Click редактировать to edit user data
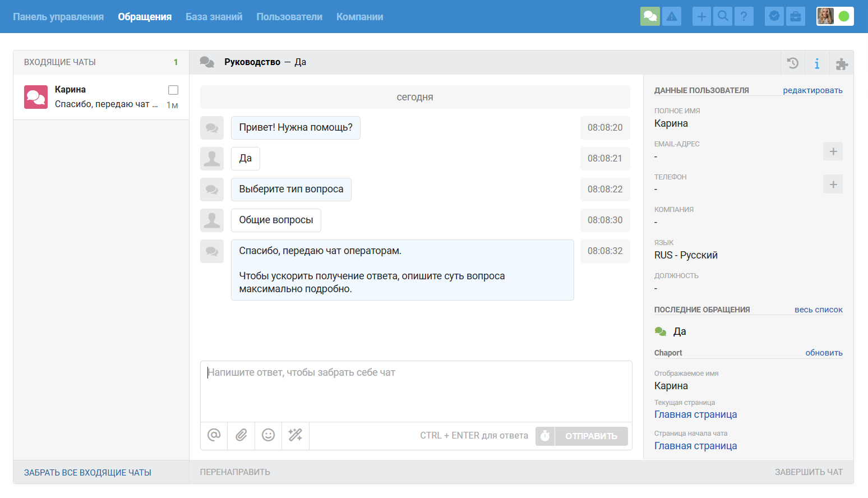868x498 pixels. pyautogui.click(x=812, y=90)
